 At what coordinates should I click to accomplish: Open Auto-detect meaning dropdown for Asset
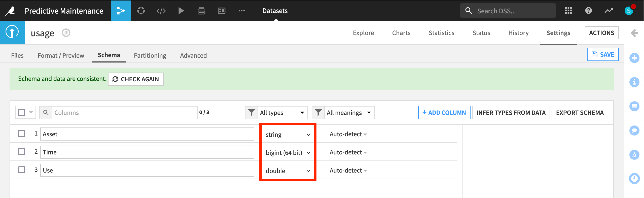pyautogui.click(x=348, y=134)
